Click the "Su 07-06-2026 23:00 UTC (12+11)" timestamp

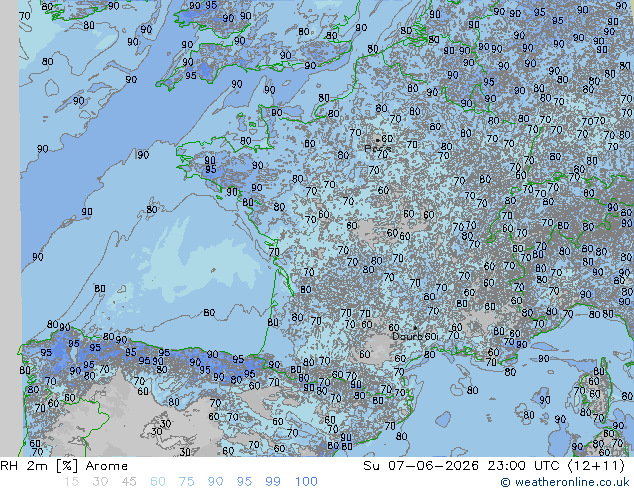click(494, 466)
